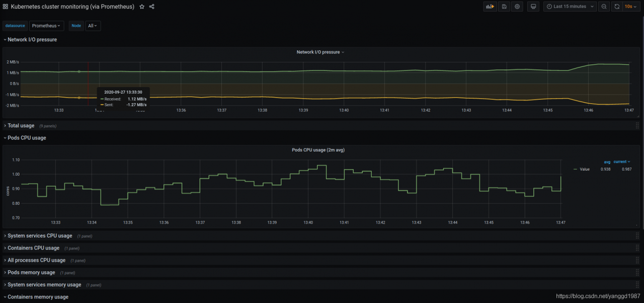Image resolution: width=644 pixels, height=303 pixels.
Task: Click the dashboards grid icon beside the title
Action: [x=6, y=7]
